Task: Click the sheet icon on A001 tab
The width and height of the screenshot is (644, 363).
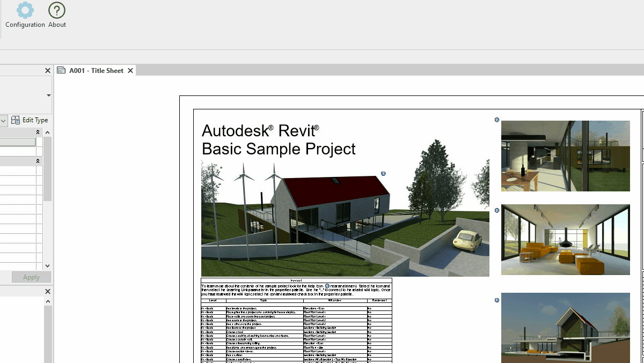Action: point(62,70)
